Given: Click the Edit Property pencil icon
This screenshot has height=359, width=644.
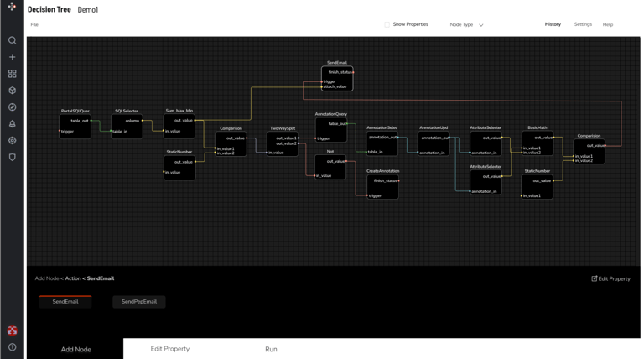Looking at the screenshot, I should [594, 278].
